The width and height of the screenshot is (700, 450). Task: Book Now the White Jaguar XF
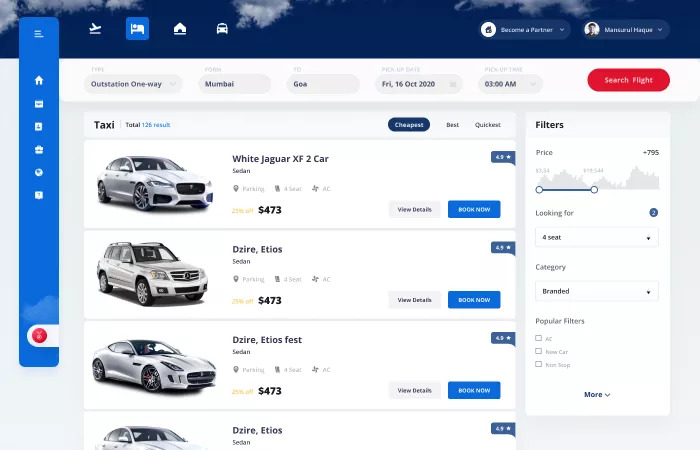[x=474, y=209]
